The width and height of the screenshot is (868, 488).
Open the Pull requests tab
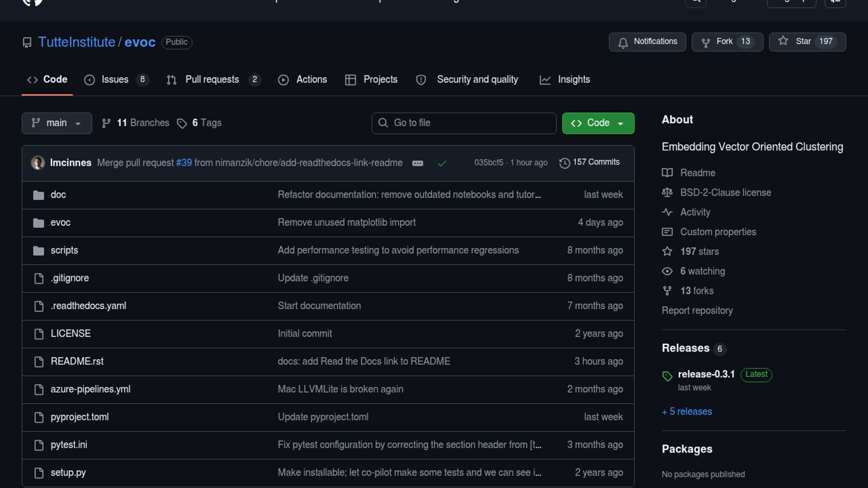pyautogui.click(x=212, y=80)
